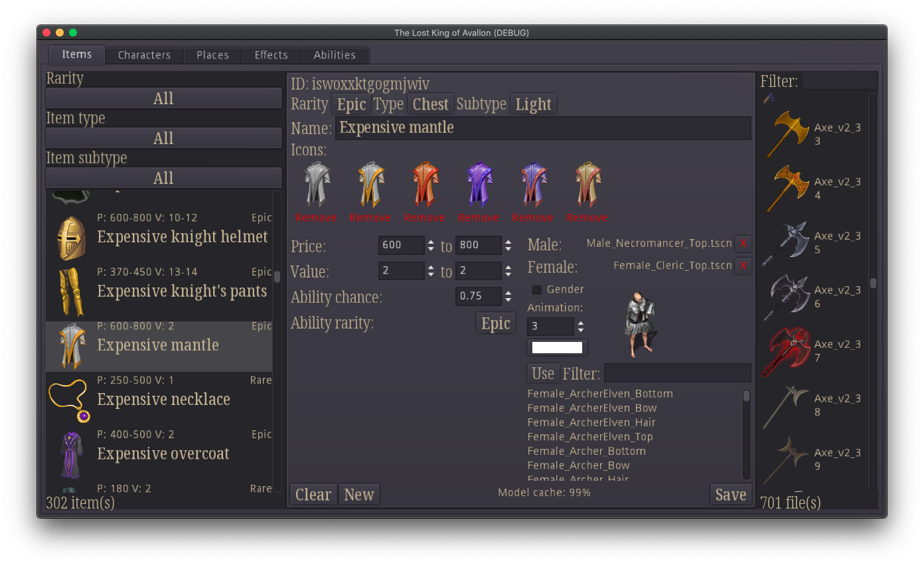Save the current item

click(x=731, y=495)
